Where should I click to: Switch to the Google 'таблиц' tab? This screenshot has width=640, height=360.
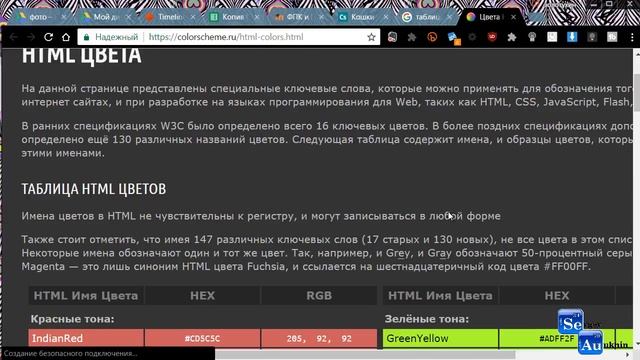point(426,17)
